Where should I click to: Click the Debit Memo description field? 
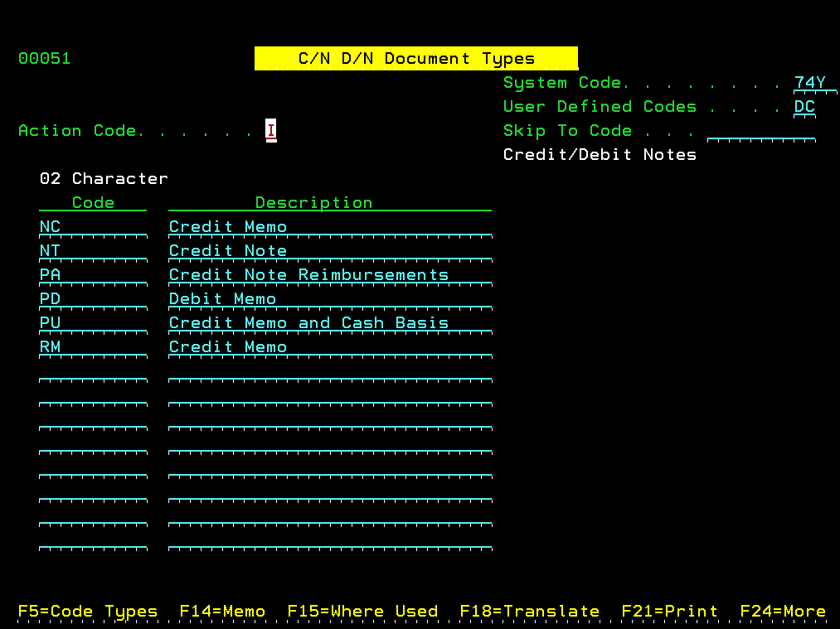(330, 299)
